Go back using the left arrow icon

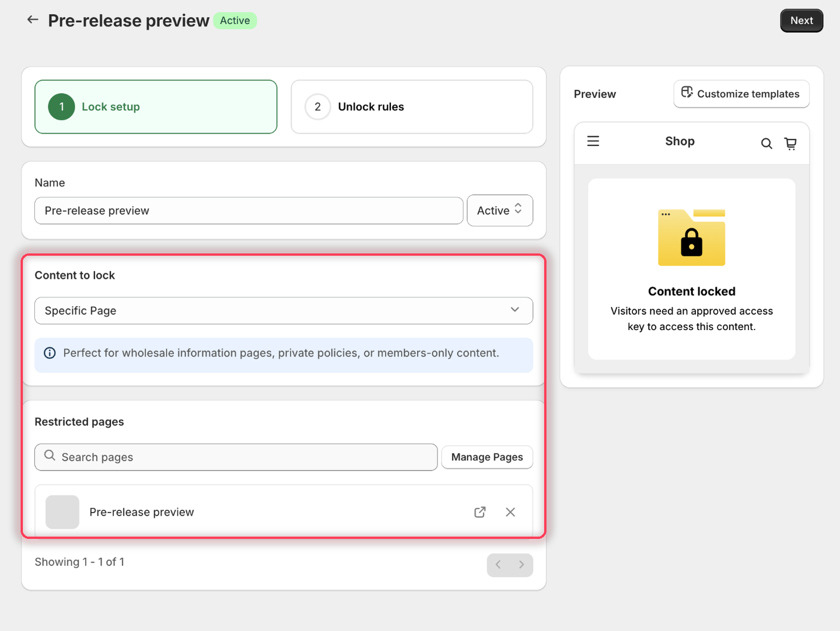(33, 20)
